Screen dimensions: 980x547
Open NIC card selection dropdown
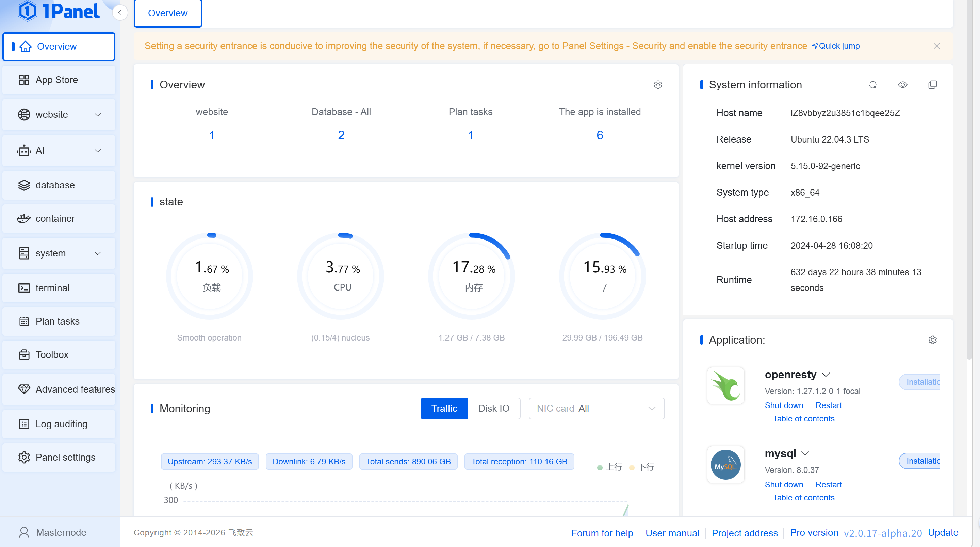point(596,408)
